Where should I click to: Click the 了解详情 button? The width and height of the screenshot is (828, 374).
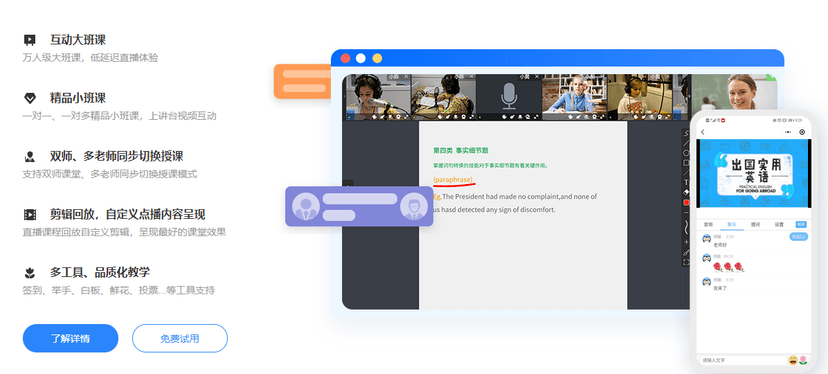[x=70, y=338]
